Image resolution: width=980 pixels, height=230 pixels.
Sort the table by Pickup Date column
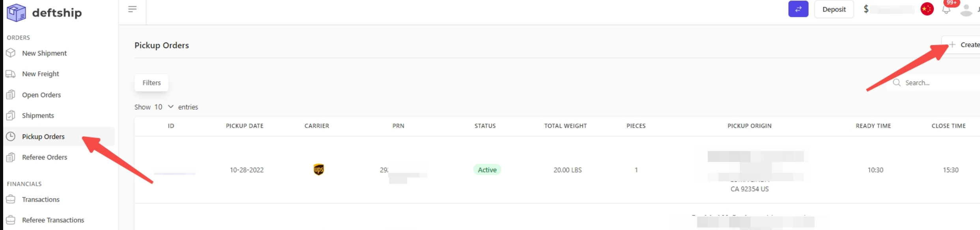(x=245, y=126)
